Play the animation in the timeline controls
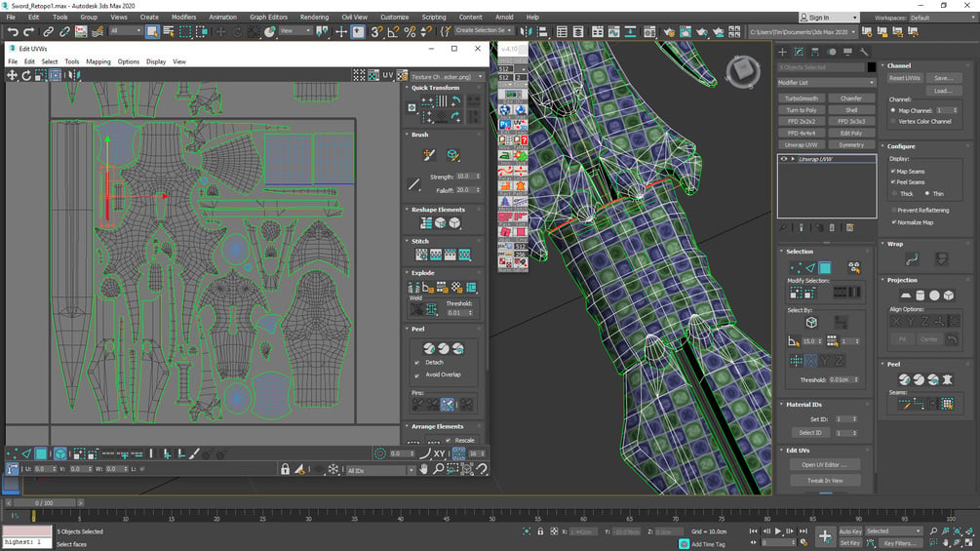The width and height of the screenshot is (980, 551). point(778,531)
